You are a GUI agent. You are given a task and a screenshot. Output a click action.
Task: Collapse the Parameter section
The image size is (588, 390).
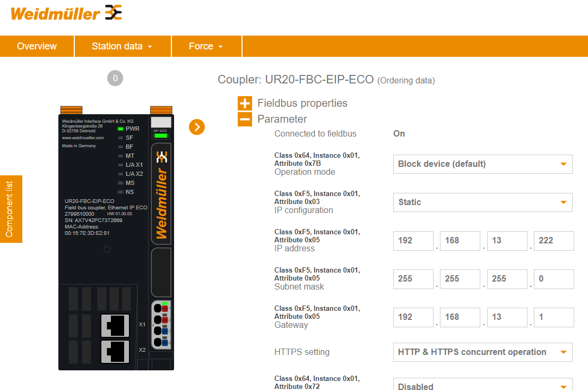coord(245,120)
